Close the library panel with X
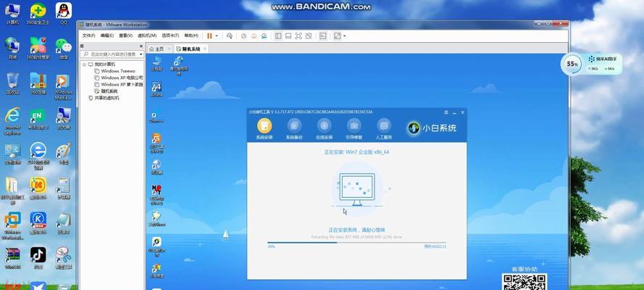Viewport: 644px width, 290px height. click(x=141, y=46)
